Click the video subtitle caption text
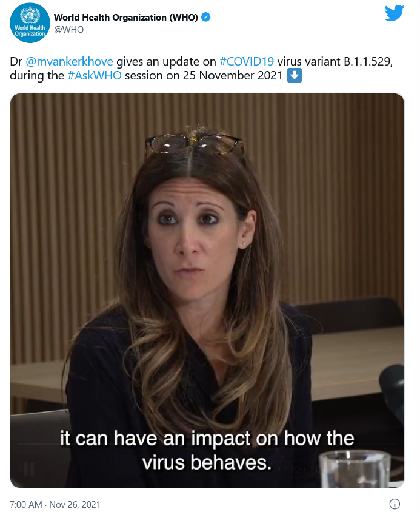 (x=207, y=450)
